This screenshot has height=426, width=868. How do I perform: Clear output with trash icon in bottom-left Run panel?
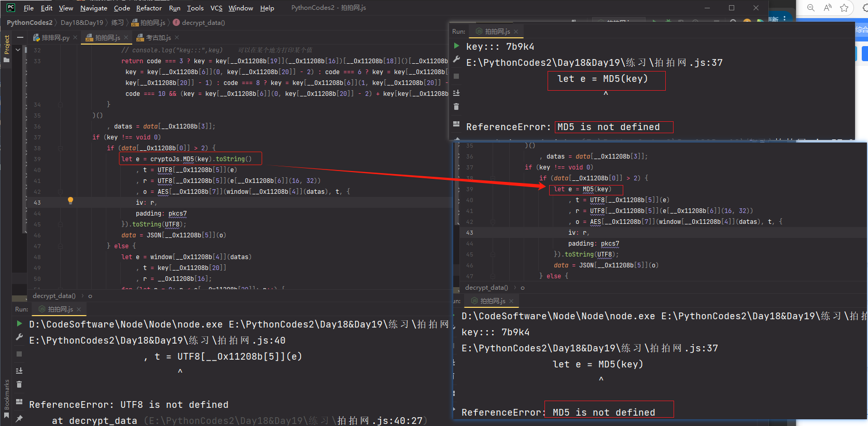tap(19, 384)
